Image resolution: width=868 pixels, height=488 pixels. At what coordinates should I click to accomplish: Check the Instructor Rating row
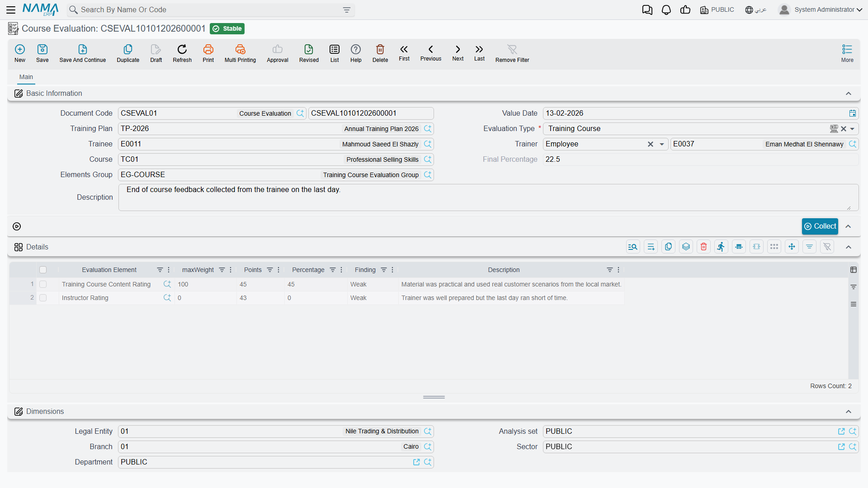[x=43, y=298]
